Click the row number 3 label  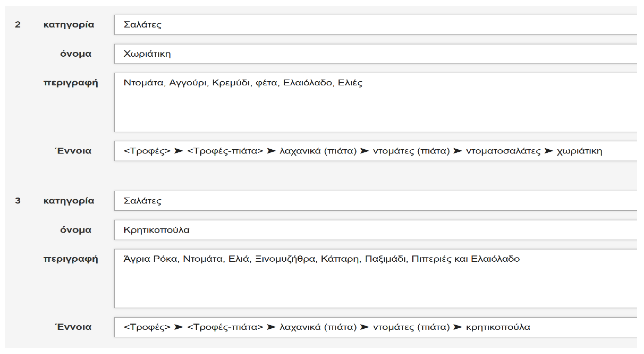tap(18, 201)
